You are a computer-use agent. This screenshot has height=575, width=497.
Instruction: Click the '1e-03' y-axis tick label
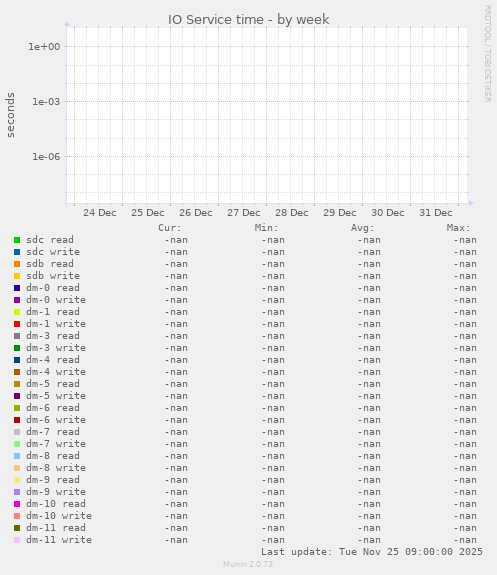(x=46, y=102)
